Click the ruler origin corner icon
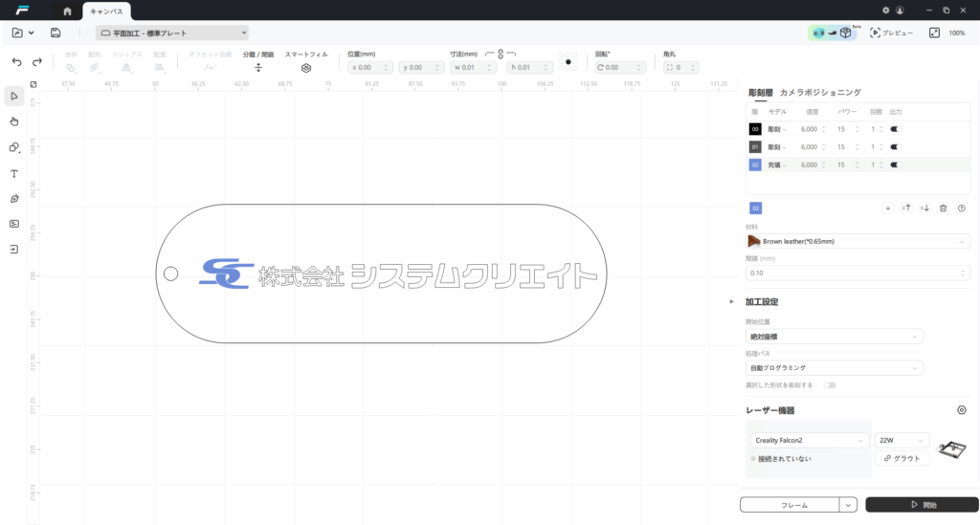This screenshot has width=980, height=525. coord(33,84)
